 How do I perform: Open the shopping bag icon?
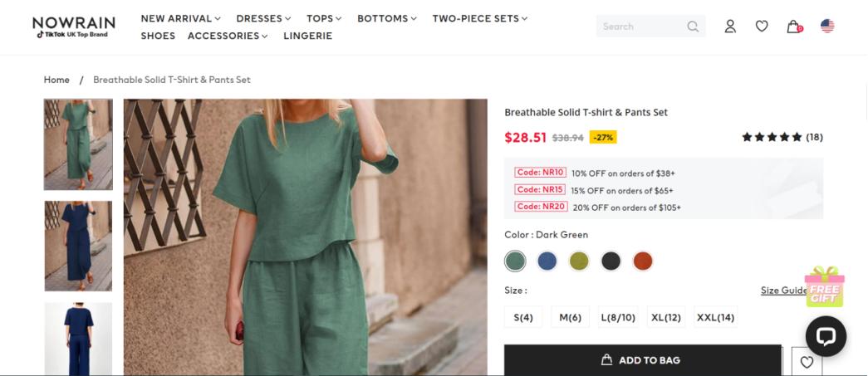point(794,27)
